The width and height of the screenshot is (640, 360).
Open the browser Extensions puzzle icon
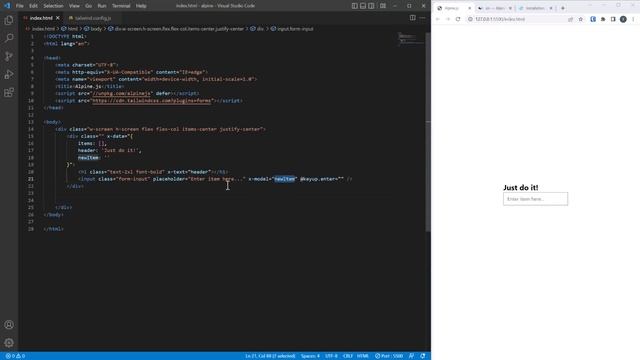603,19
